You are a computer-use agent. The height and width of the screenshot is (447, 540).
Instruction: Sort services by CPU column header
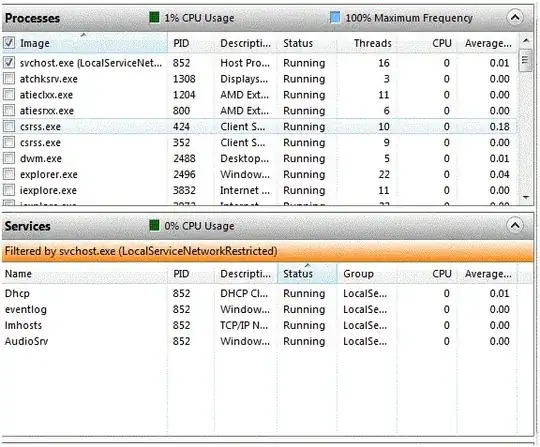click(427, 274)
